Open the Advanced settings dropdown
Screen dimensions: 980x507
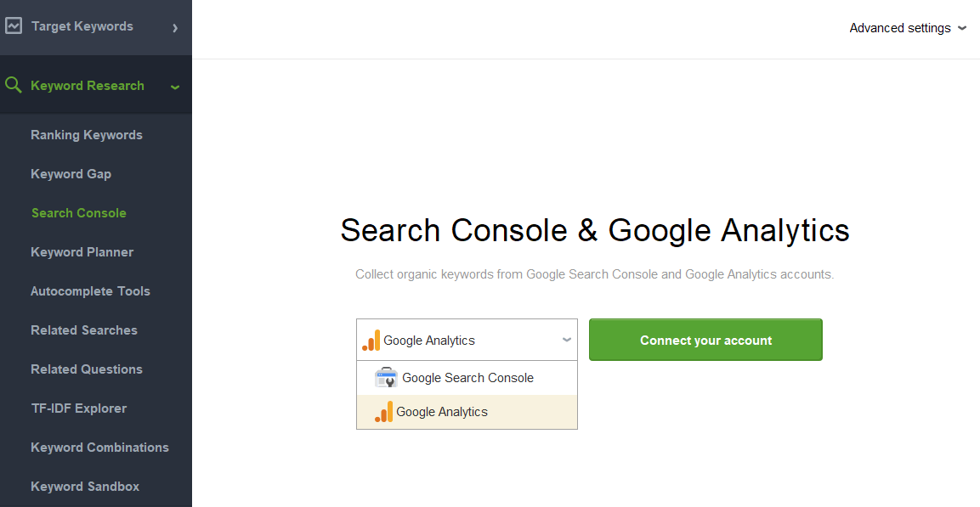coord(908,28)
